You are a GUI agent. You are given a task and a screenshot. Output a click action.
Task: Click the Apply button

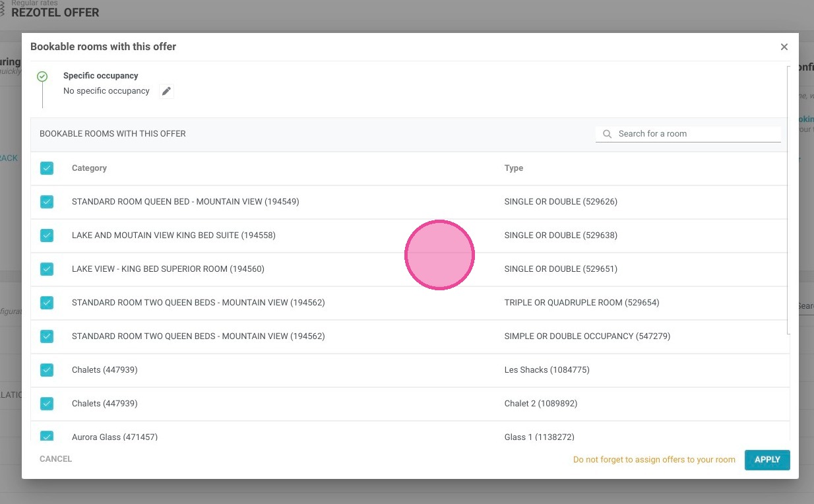point(767,460)
